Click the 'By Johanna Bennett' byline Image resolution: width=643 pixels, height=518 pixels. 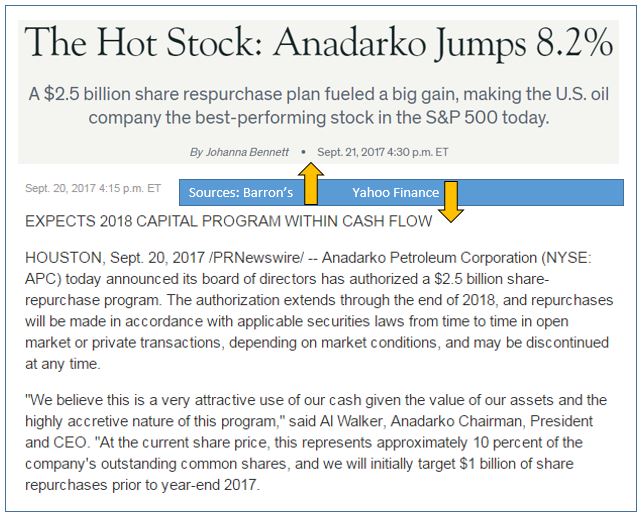click(x=239, y=152)
